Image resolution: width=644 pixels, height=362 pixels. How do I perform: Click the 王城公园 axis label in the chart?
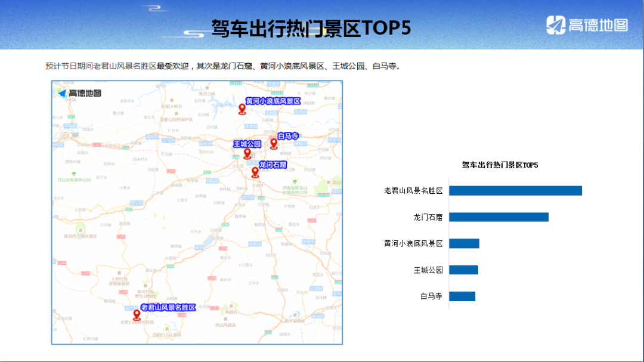coord(428,270)
